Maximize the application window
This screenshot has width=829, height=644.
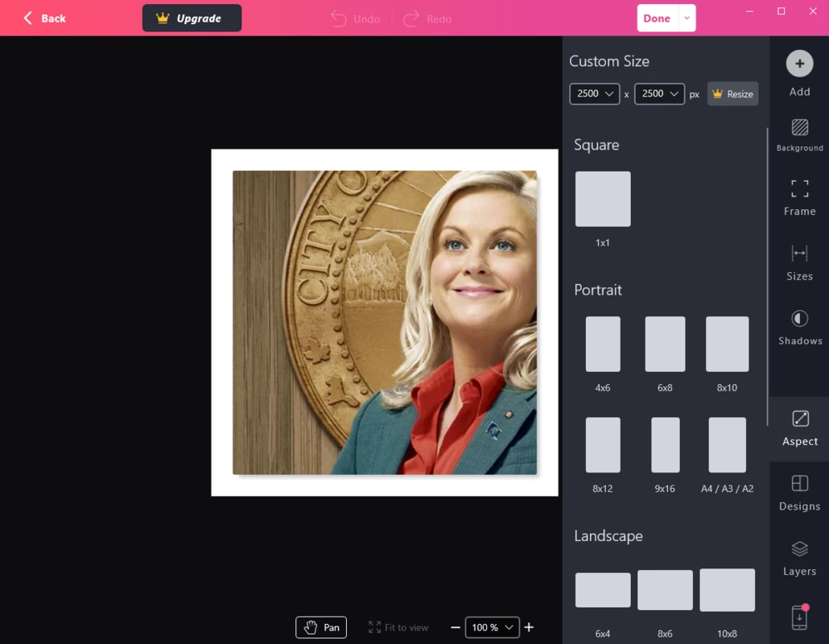pyautogui.click(x=781, y=11)
